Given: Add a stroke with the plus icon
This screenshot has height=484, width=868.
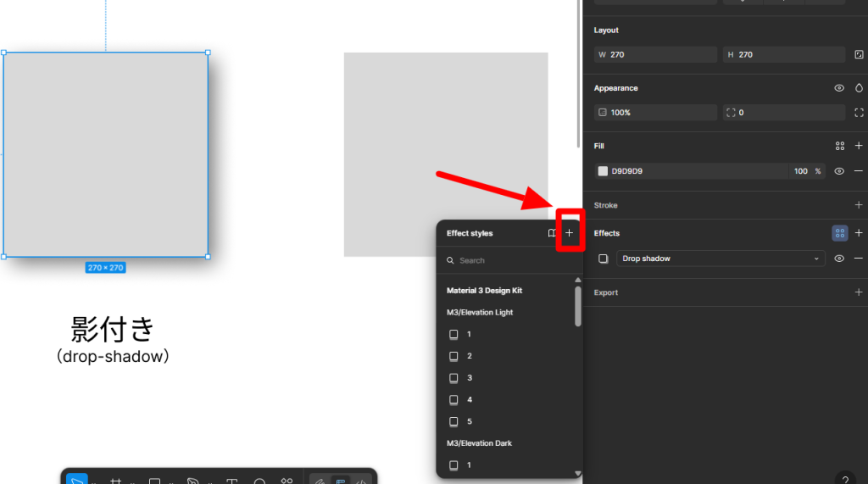Looking at the screenshot, I should (x=859, y=205).
